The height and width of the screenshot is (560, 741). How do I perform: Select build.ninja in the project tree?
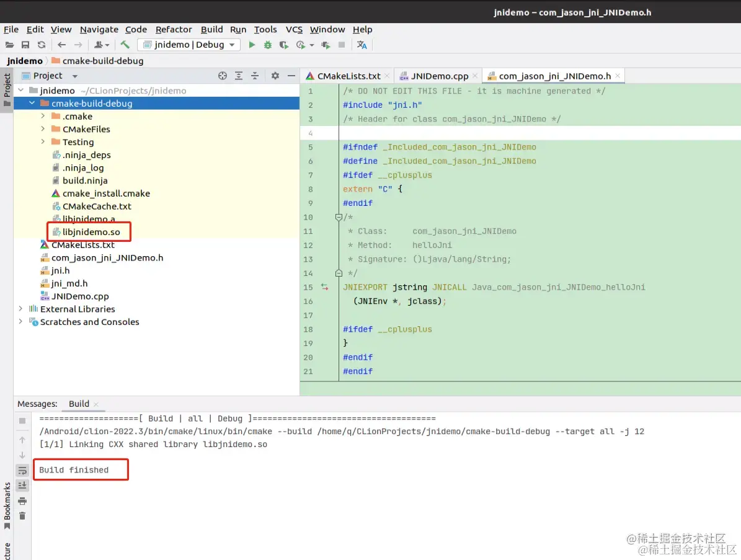[x=85, y=180]
